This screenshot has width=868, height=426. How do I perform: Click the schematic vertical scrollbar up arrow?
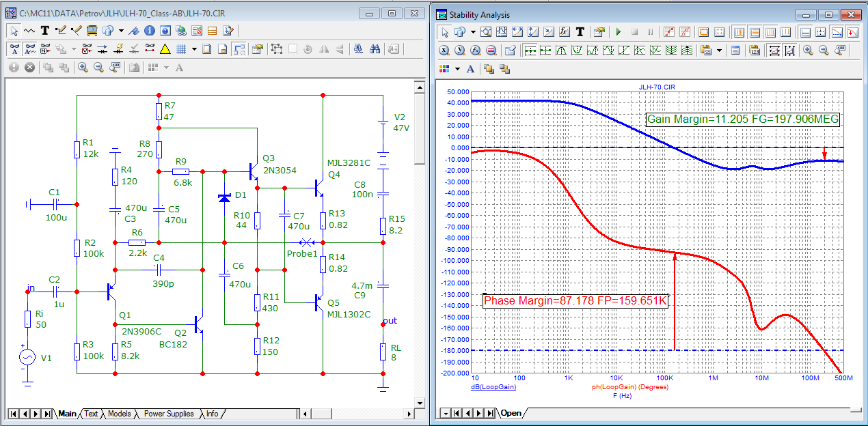(420, 86)
